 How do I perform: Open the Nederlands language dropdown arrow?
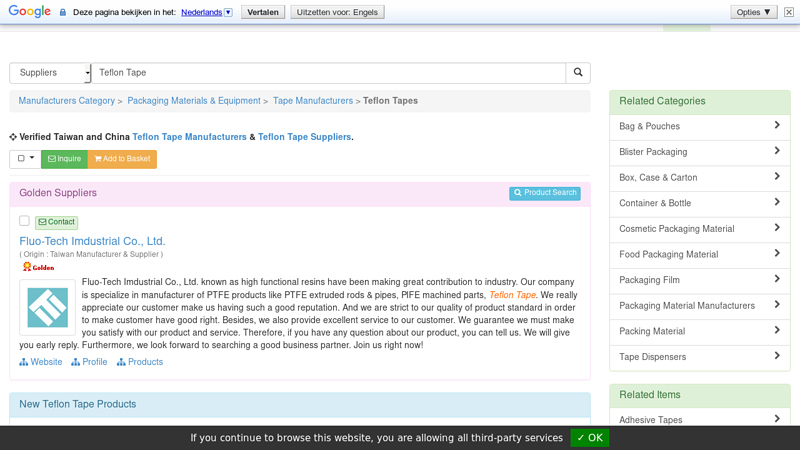tap(229, 12)
